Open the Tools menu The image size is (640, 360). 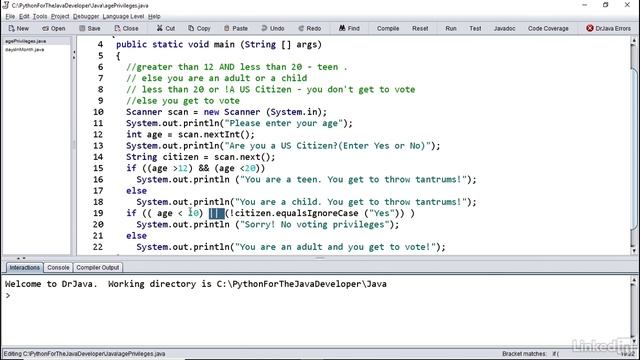[x=40, y=16]
